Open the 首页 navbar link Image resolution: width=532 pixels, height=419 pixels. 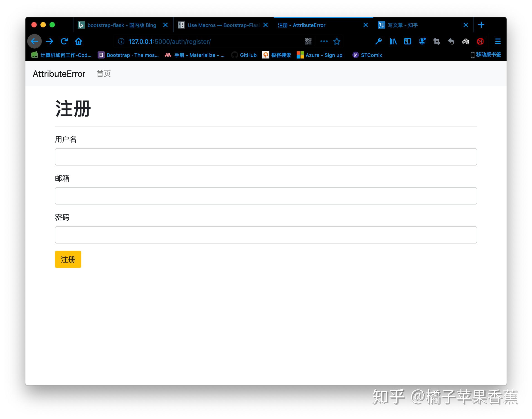point(103,74)
